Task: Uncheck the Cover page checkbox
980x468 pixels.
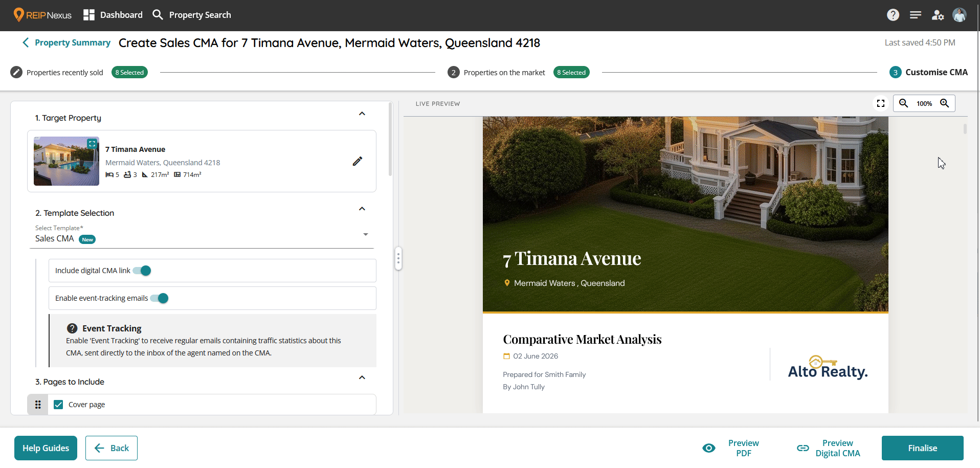Action: (x=59, y=405)
